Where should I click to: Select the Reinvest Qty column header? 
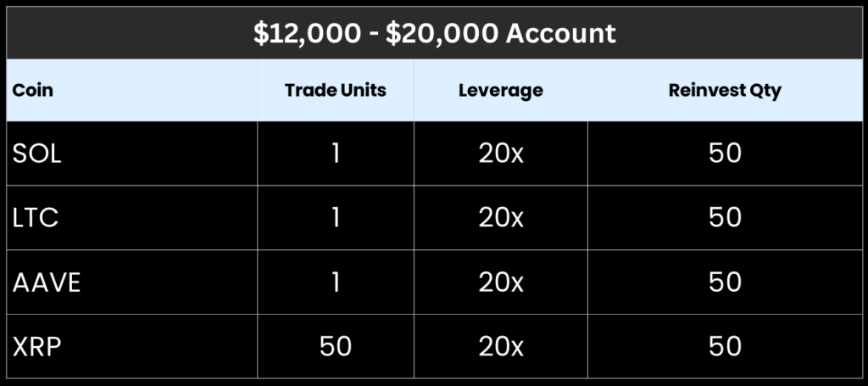(725, 91)
